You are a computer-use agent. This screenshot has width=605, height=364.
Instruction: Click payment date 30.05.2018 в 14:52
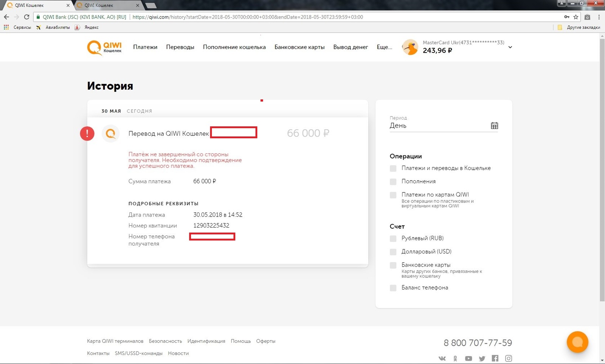218,215
